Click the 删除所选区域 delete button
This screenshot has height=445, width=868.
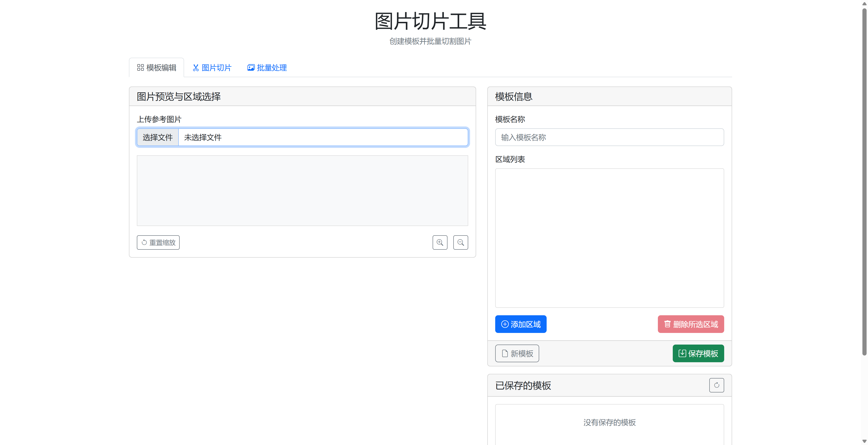point(690,324)
